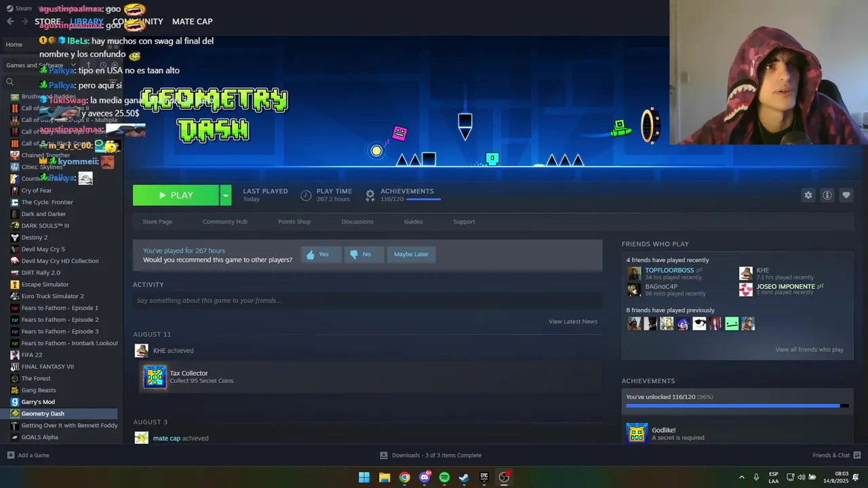Viewport: 868px width, 488px height.
Task: Open File Explorer from the taskbar
Action: click(384, 477)
